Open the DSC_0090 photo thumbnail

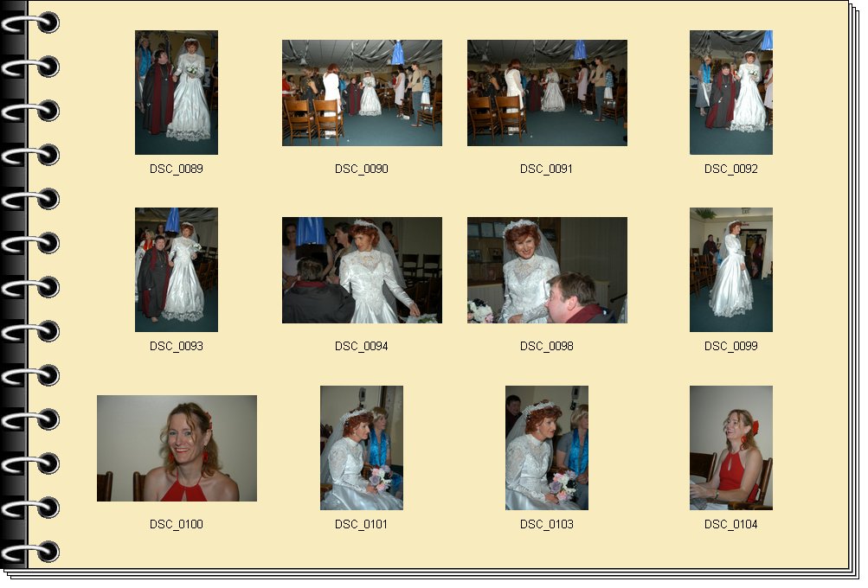point(362,93)
